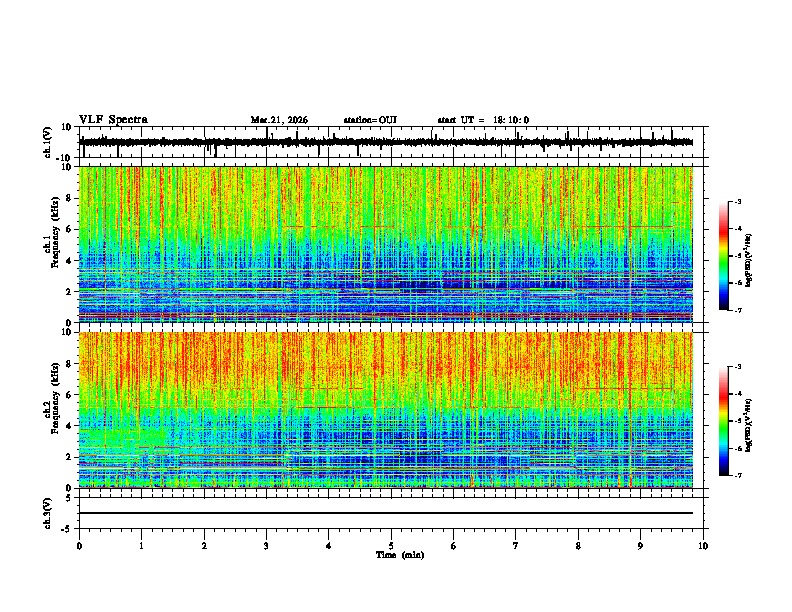Viewport: 792px width, 612px height.
Task: Click the ch.2 color bar log PSD label
Action: click(748, 425)
